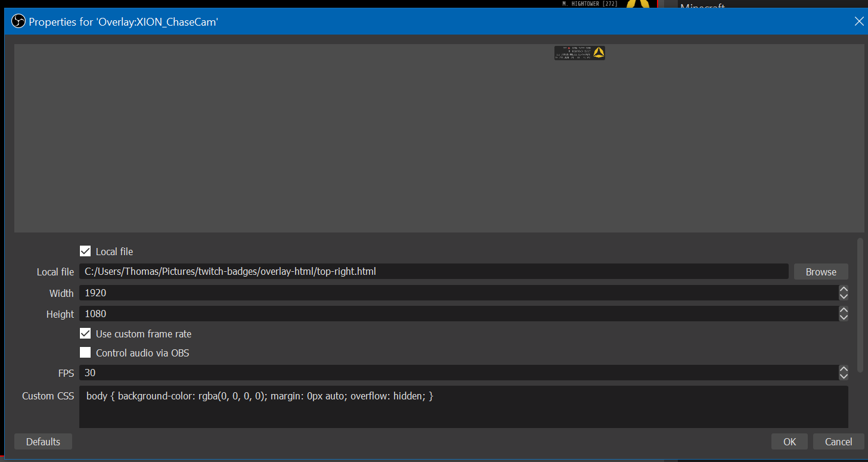Click the overlay badge in the preview
868x462 pixels.
pos(579,53)
